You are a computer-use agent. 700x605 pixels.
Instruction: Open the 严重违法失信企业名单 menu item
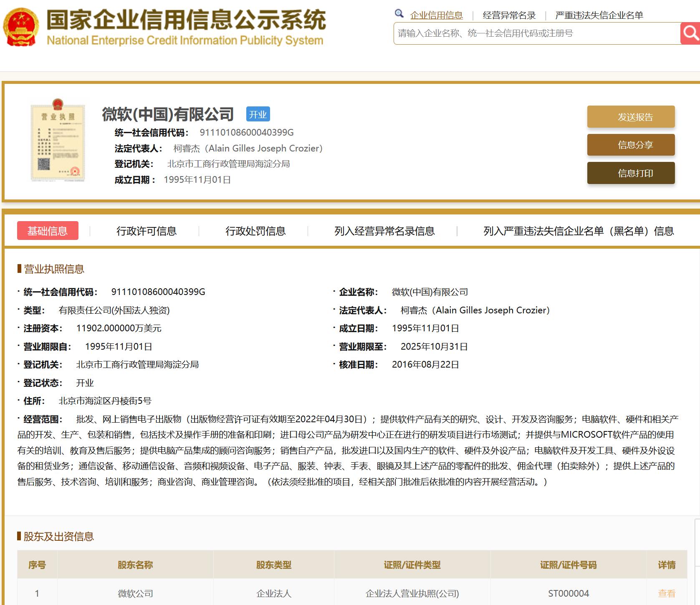click(599, 14)
